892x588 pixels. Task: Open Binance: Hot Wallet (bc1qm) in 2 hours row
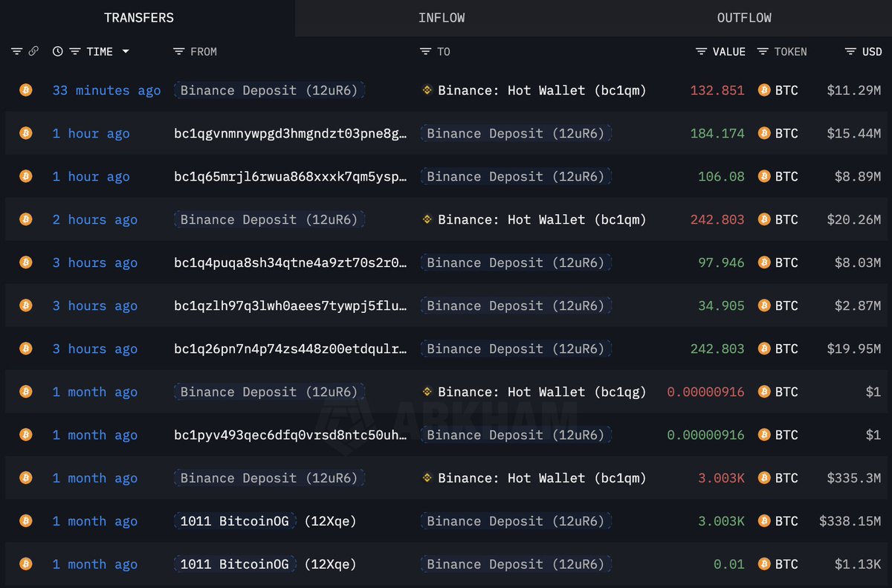pos(542,219)
